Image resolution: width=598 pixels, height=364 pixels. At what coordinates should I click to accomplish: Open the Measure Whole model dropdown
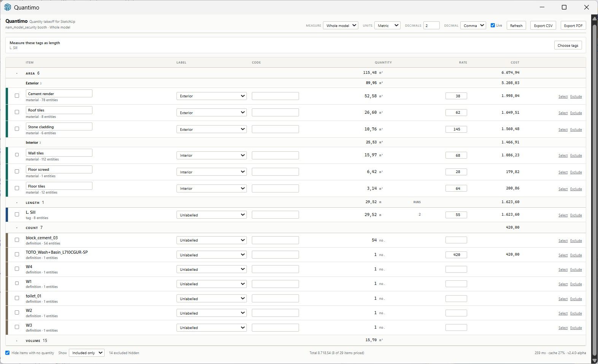[x=340, y=25]
